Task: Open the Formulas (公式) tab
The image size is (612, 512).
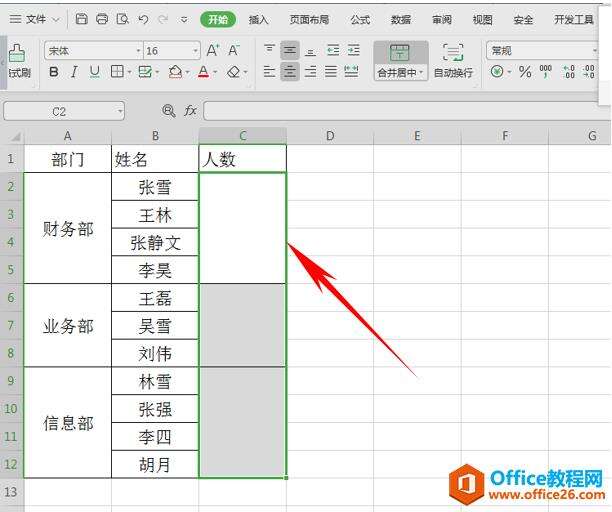Action: (x=360, y=20)
